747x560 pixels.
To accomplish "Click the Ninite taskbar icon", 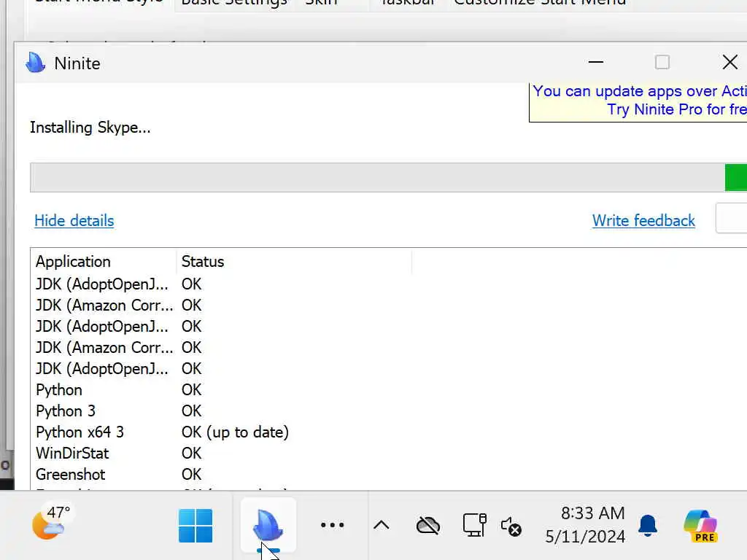I will coord(268,525).
